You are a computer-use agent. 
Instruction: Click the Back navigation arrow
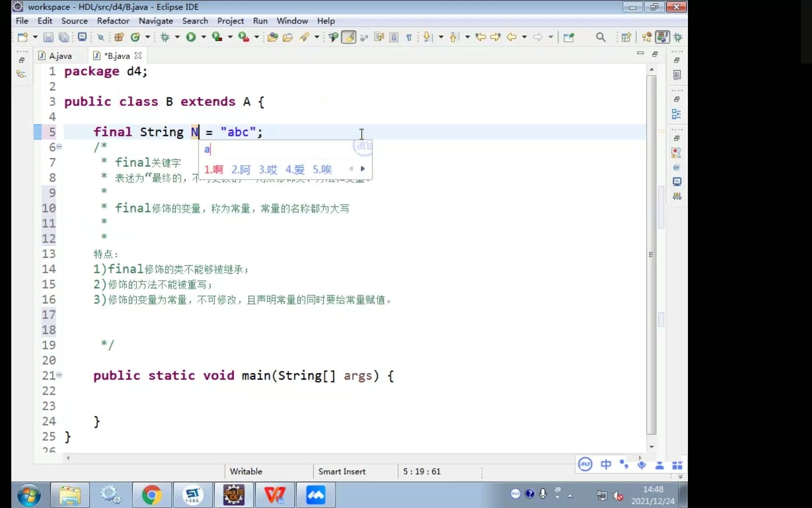pos(511,37)
